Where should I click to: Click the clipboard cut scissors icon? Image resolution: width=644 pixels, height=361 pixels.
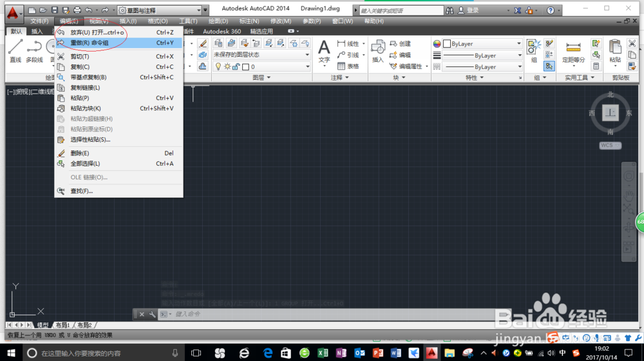[x=632, y=43]
